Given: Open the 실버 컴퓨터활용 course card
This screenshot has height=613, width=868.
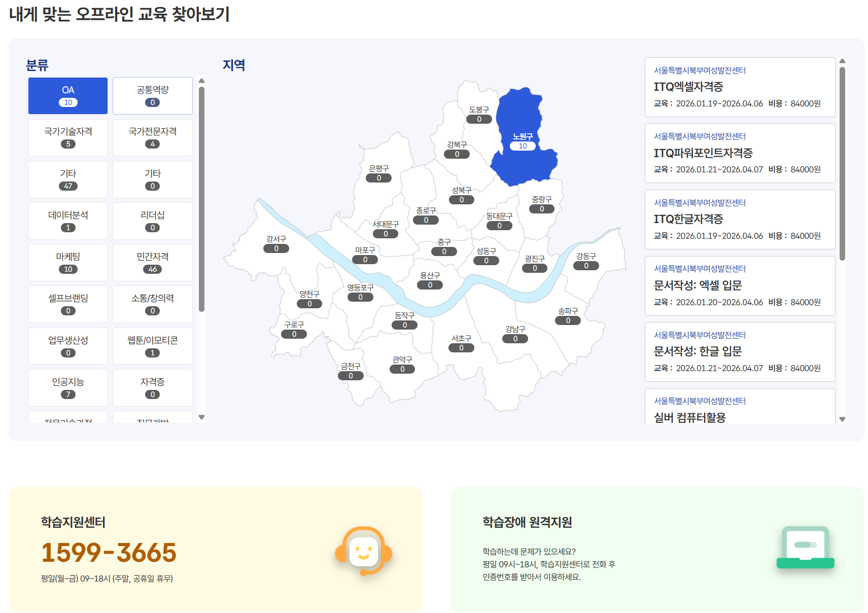Looking at the screenshot, I should tap(740, 407).
